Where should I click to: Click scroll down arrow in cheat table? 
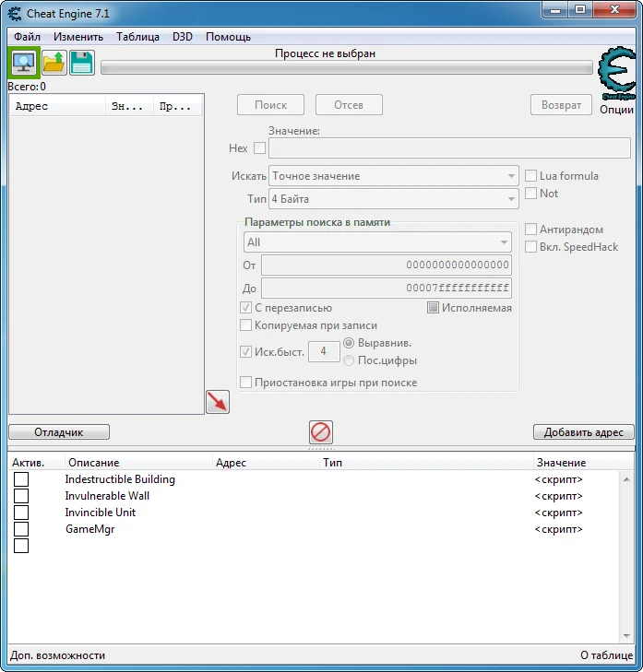coord(626,635)
